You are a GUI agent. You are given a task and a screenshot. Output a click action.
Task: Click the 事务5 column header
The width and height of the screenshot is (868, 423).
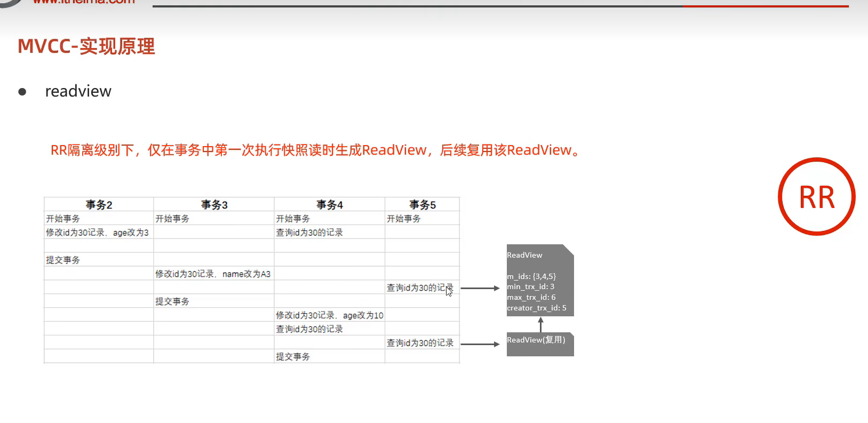pyautogui.click(x=422, y=205)
